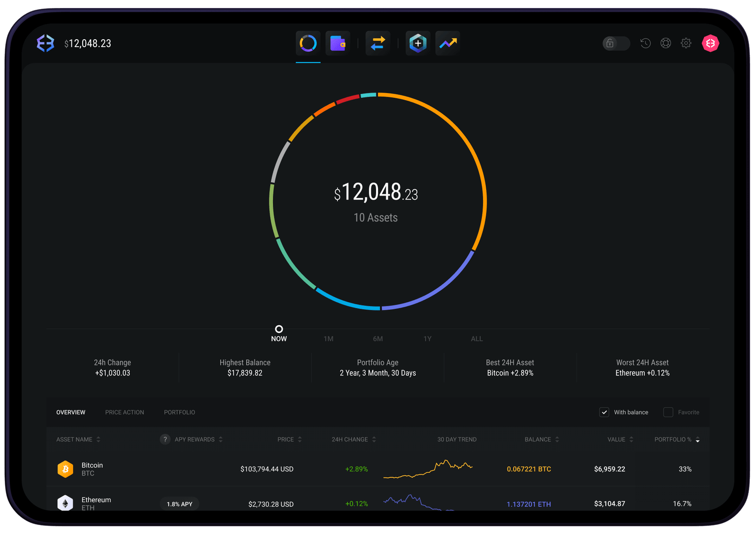
Task: Toggle the wallet lock switch
Action: [616, 43]
